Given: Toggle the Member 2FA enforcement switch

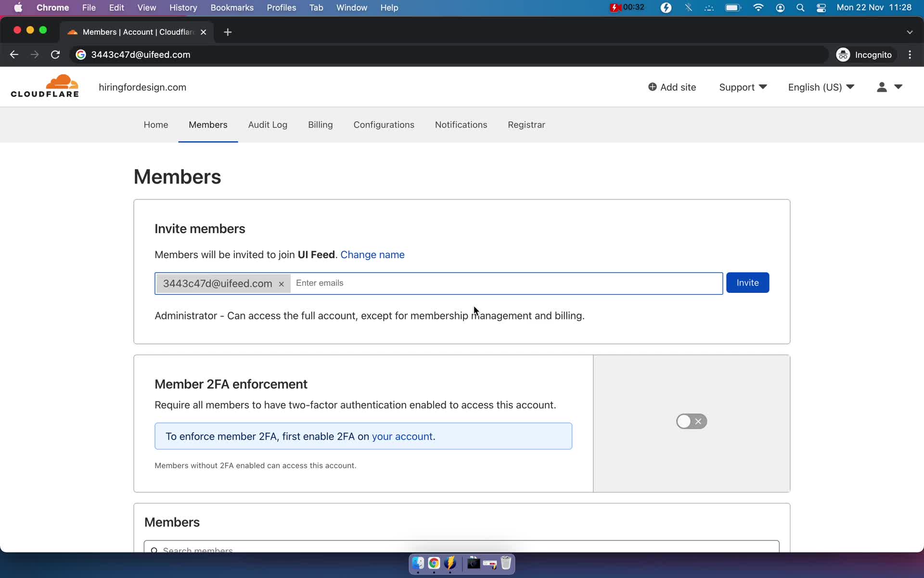Looking at the screenshot, I should 691,421.
